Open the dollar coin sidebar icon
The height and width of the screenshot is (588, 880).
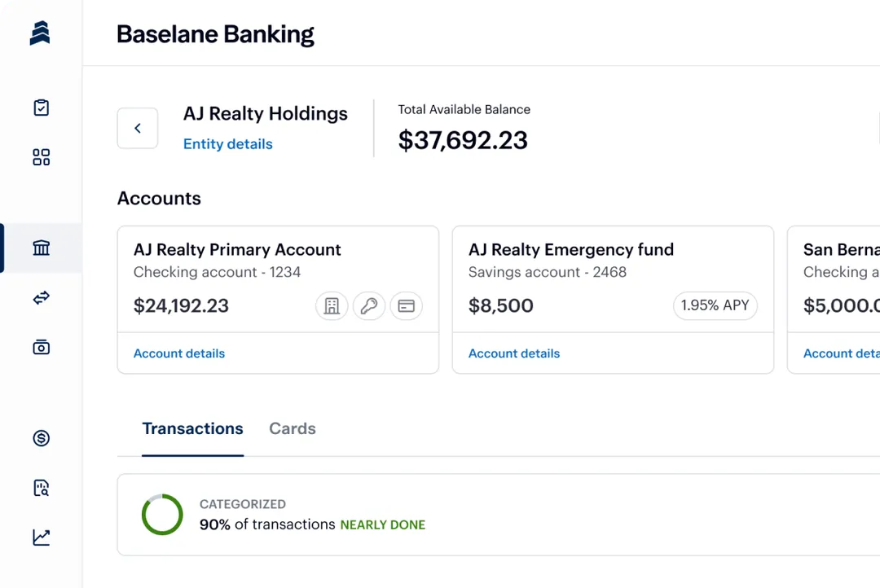(42, 438)
